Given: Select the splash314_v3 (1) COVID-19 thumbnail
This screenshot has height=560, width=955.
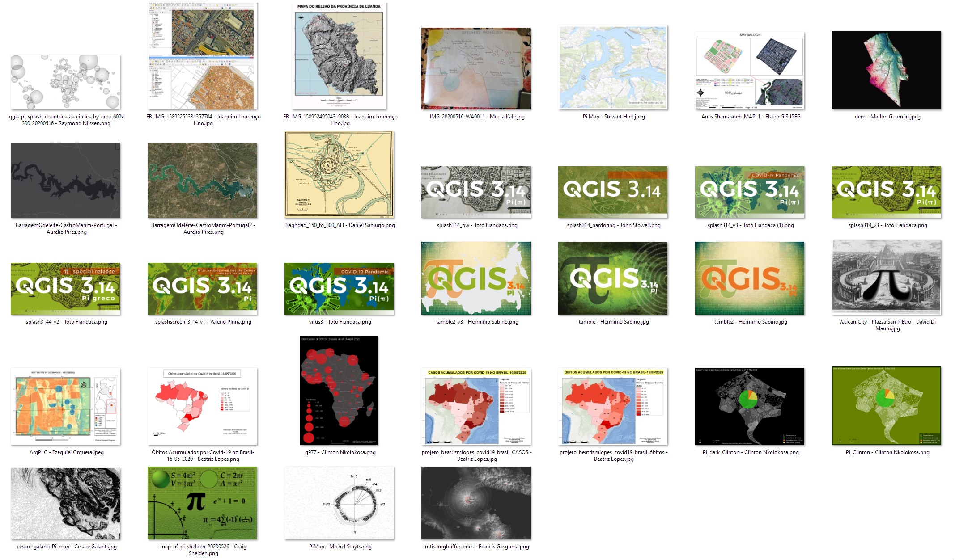Looking at the screenshot, I should coord(750,192).
